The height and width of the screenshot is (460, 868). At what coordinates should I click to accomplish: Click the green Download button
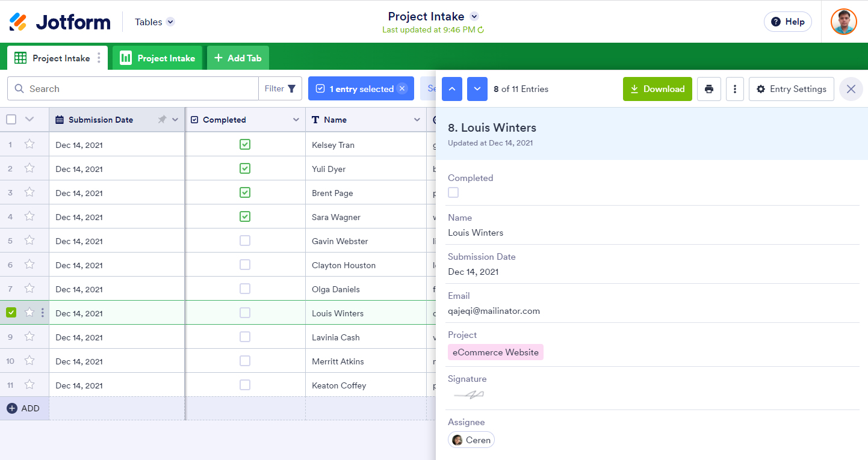[x=657, y=89]
